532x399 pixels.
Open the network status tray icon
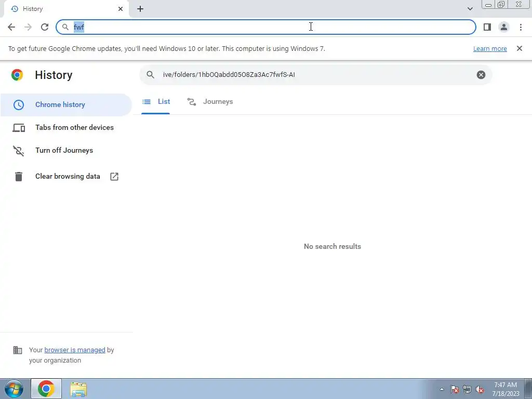[467, 389]
